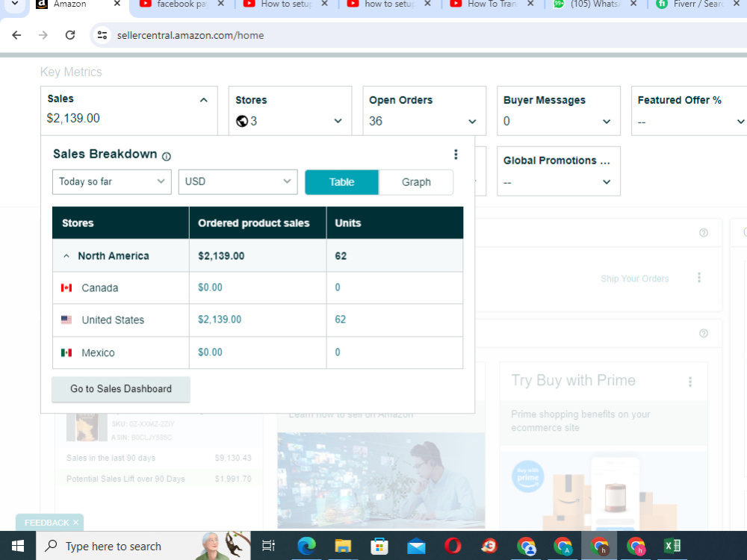Open Excel from the taskbar

pyautogui.click(x=672, y=546)
